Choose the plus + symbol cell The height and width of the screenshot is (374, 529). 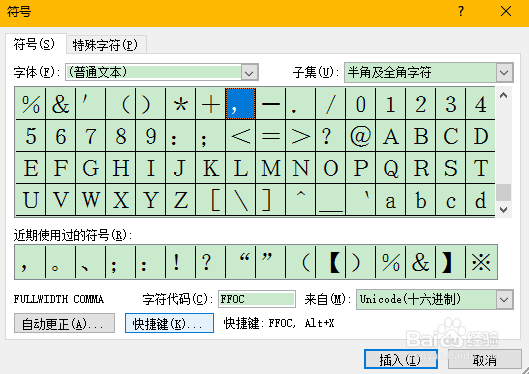[210, 104]
